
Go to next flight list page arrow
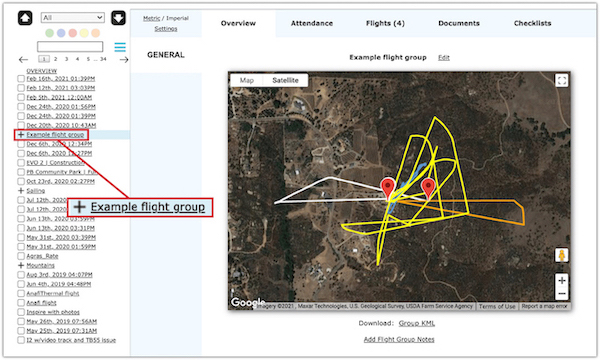124,60
